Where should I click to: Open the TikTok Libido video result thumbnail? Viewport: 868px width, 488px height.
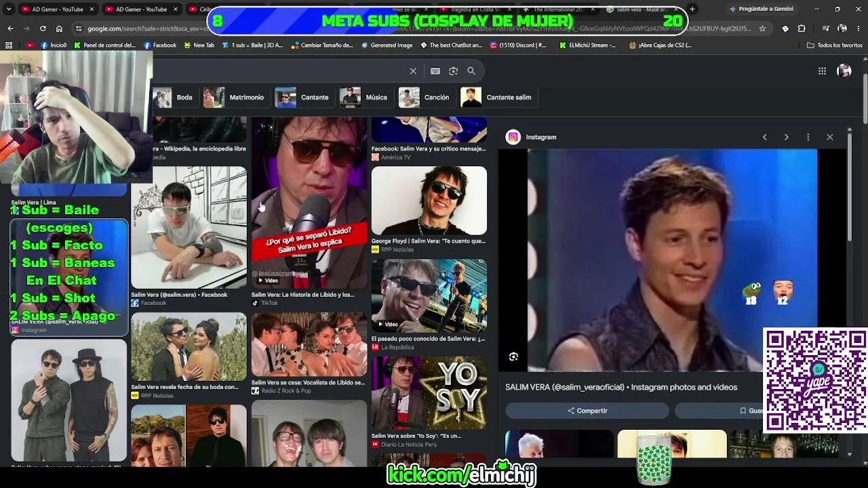tap(309, 203)
